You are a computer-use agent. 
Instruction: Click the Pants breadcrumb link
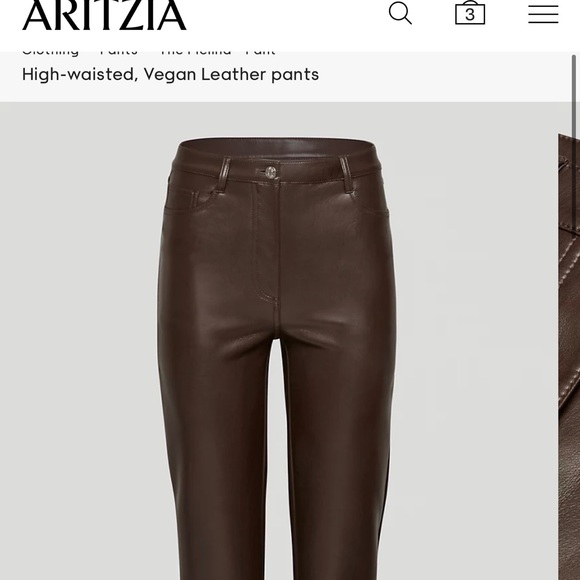[x=119, y=52]
